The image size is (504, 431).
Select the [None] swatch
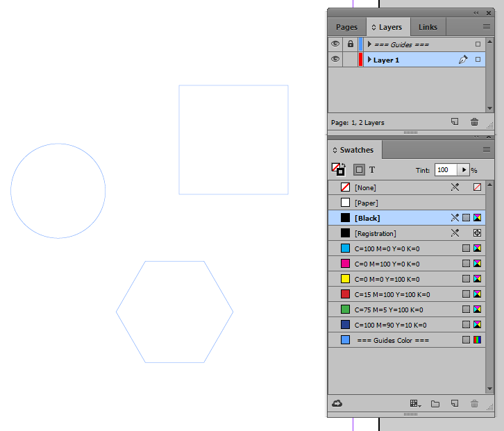[407, 187]
